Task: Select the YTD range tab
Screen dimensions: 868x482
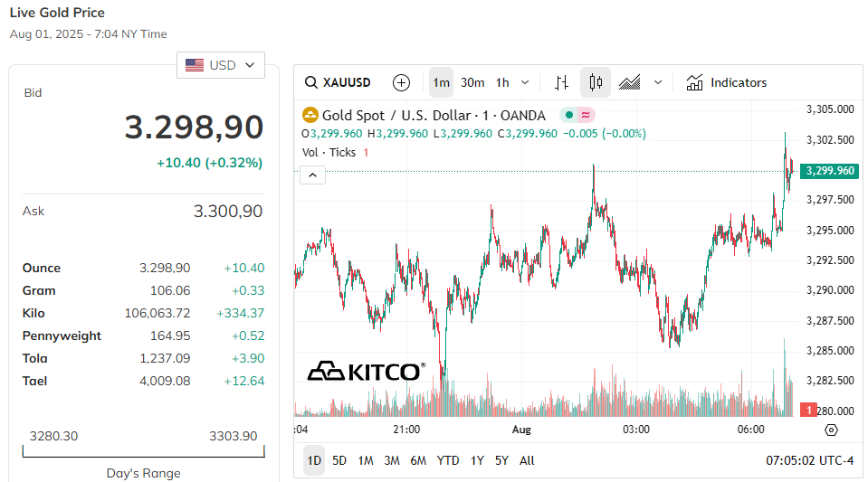Action: point(447,460)
